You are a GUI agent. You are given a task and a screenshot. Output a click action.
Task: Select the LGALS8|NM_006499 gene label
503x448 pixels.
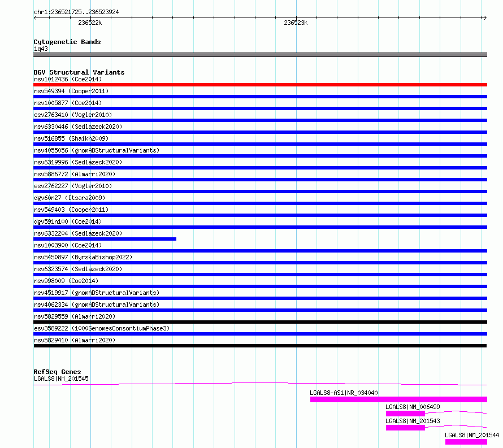413,407
